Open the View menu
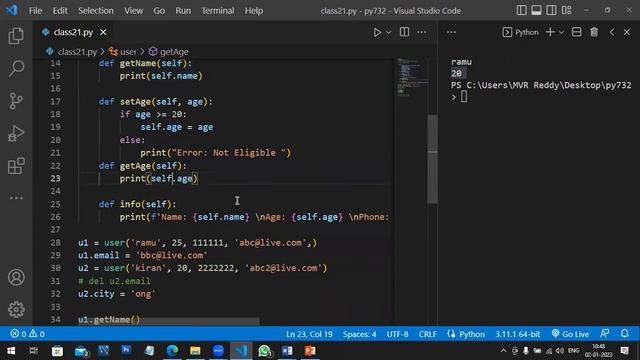 (133, 11)
